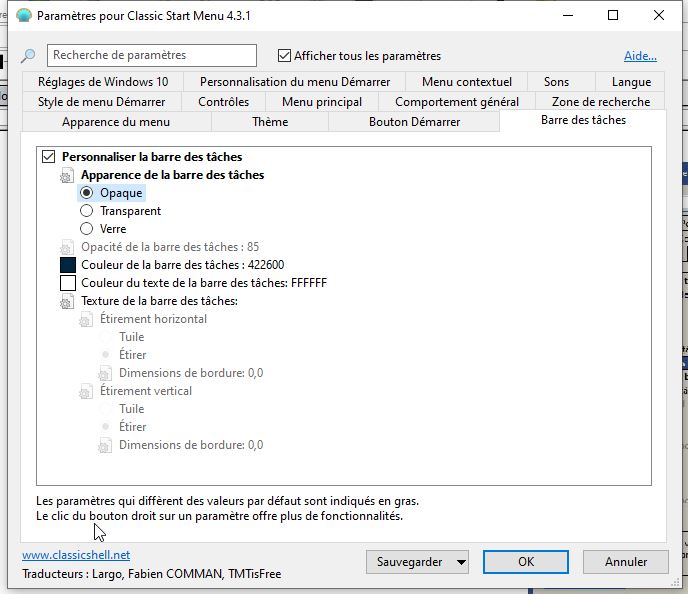Screen dimensions: 688x594
Task: Click the settings icon beside Texture de la barre des tâches
Action: (67, 301)
